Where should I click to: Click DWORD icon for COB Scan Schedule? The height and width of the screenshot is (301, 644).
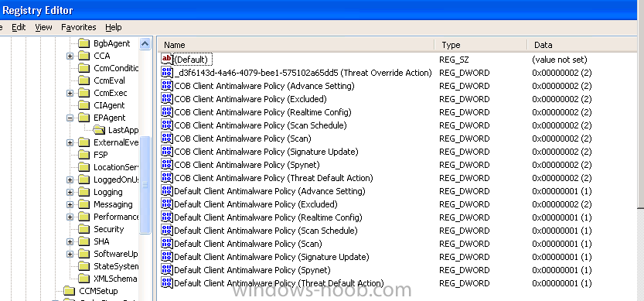167,125
